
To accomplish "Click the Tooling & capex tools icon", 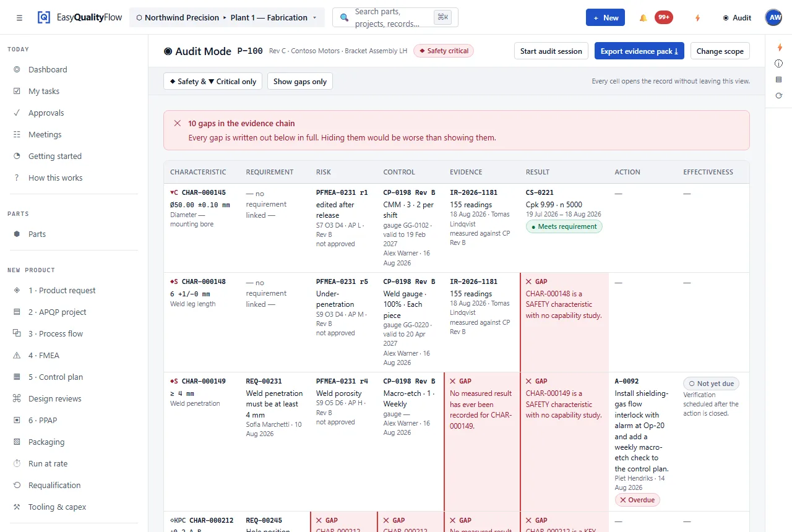I will click(17, 507).
